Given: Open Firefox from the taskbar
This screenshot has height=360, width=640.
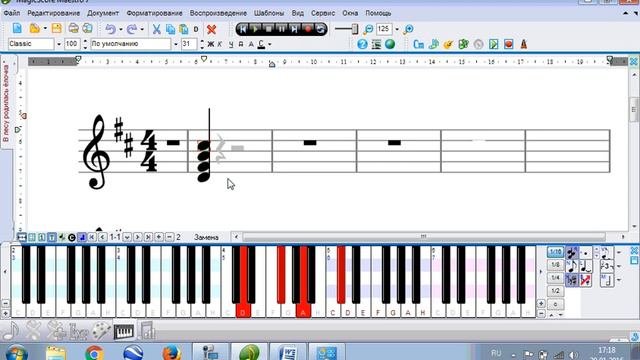Looking at the screenshot, I should (x=171, y=353).
